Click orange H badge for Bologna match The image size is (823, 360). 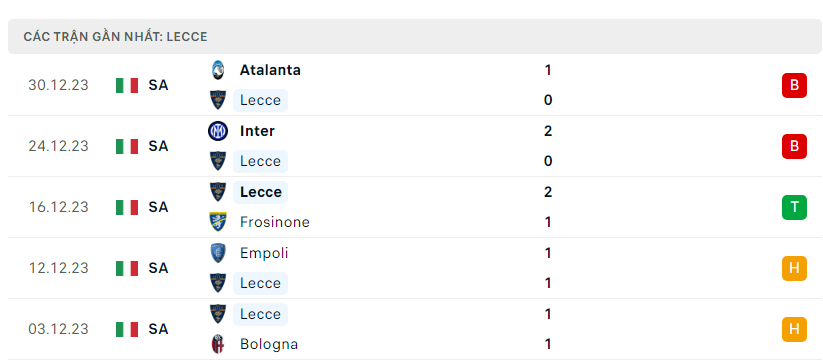pyautogui.click(x=794, y=330)
